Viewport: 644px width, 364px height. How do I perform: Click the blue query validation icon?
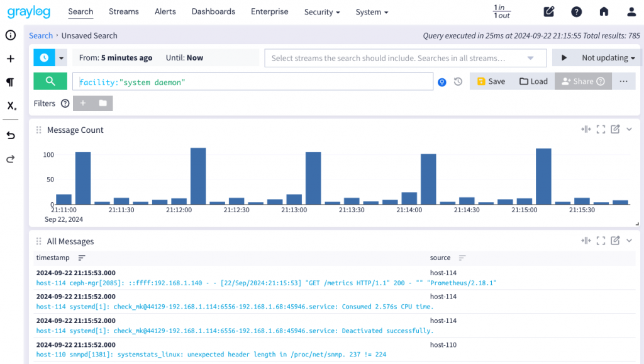pyautogui.click(x=442, y=82)
